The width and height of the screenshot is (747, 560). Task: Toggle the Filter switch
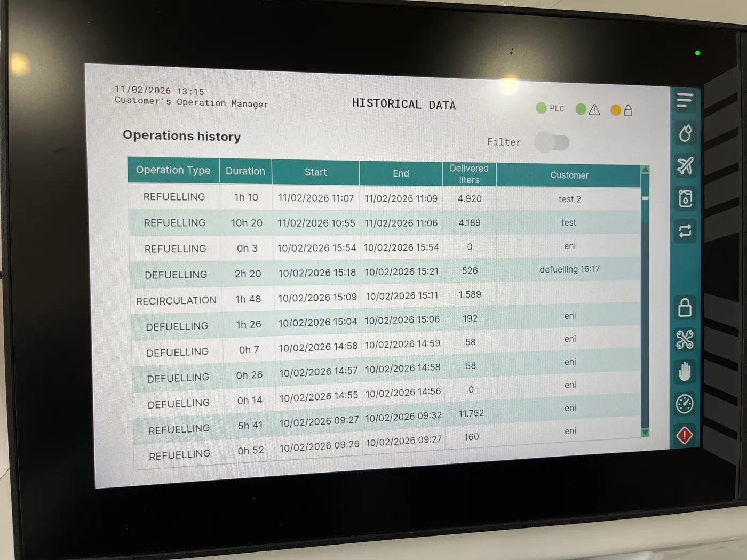tap(552, 142)
